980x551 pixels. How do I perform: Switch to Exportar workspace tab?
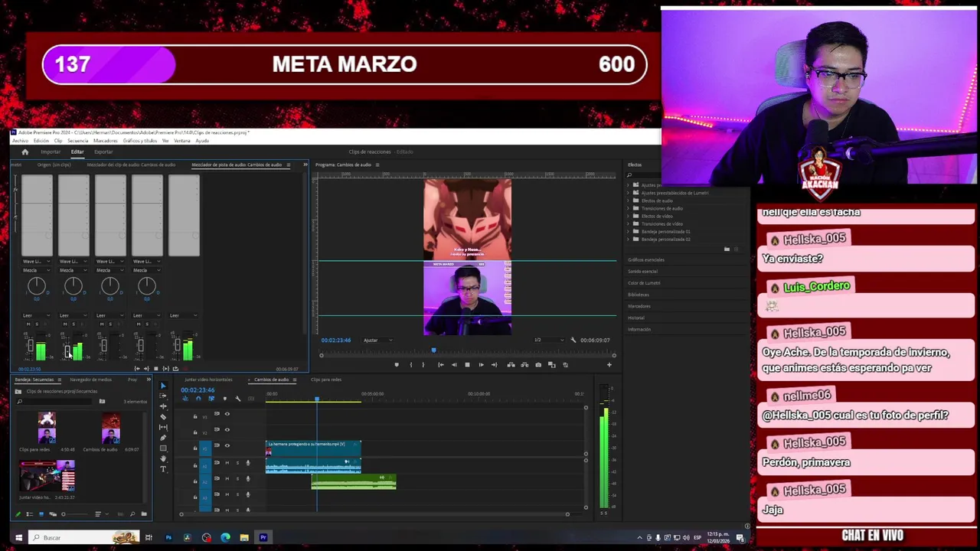pyautogui.click(x=103, y=152)
